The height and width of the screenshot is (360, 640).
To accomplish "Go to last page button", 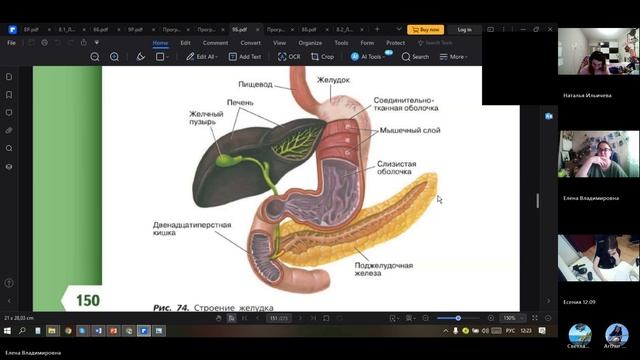I will click(313, 318).
